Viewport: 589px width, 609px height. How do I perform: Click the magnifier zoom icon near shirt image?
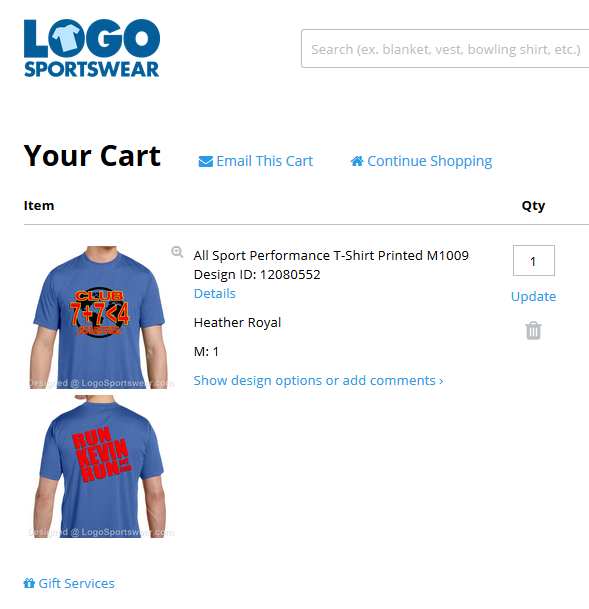(177, 252)
